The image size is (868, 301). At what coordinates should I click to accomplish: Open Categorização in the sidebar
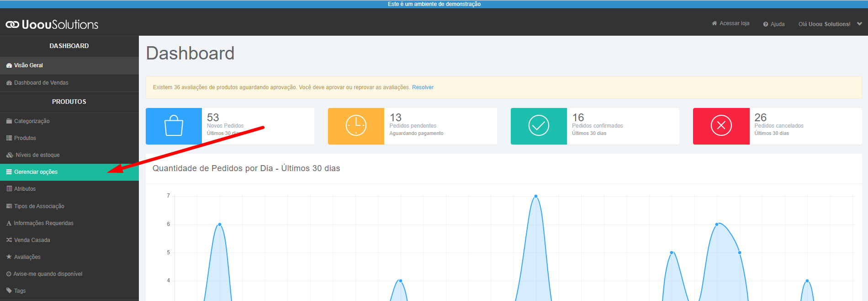[x=69, y=121]
